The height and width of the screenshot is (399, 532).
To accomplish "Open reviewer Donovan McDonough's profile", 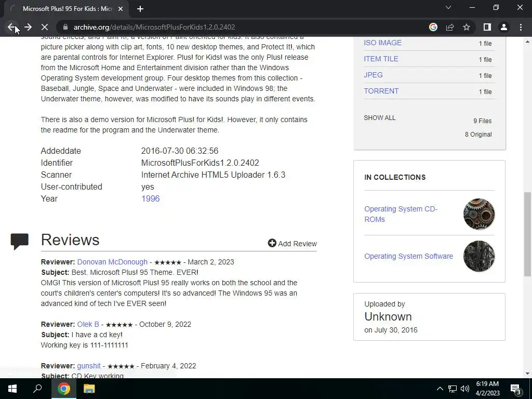I will [112, 262].
